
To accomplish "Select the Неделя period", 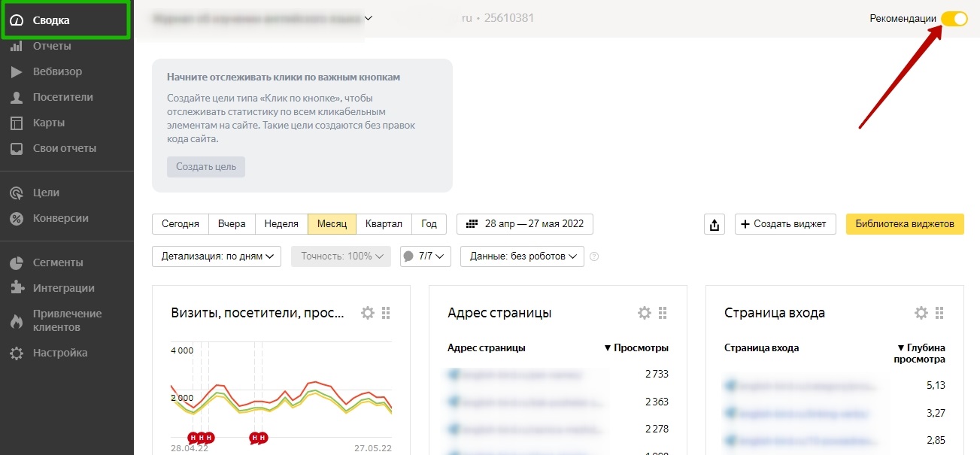I will tap(281, 224).
